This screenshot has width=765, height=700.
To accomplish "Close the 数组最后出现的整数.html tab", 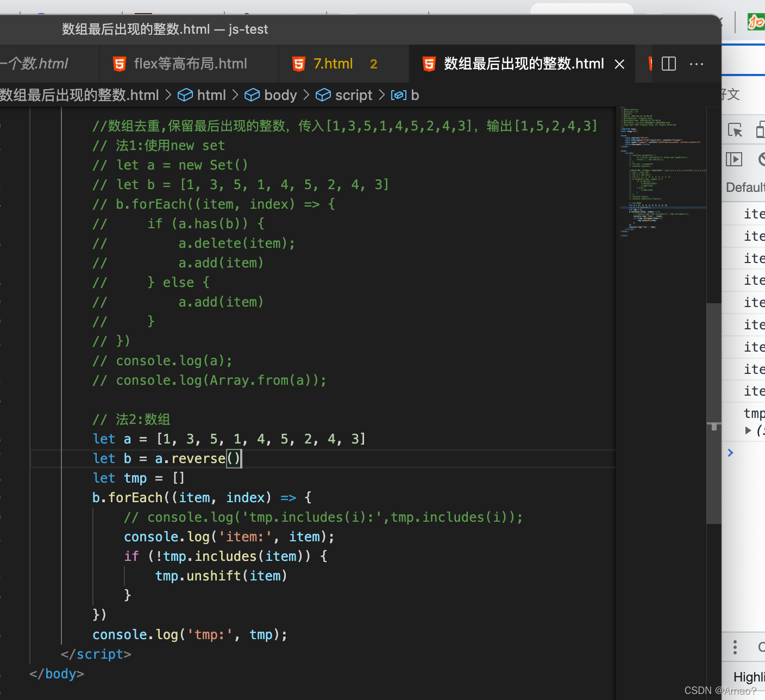I will [619, 64].
